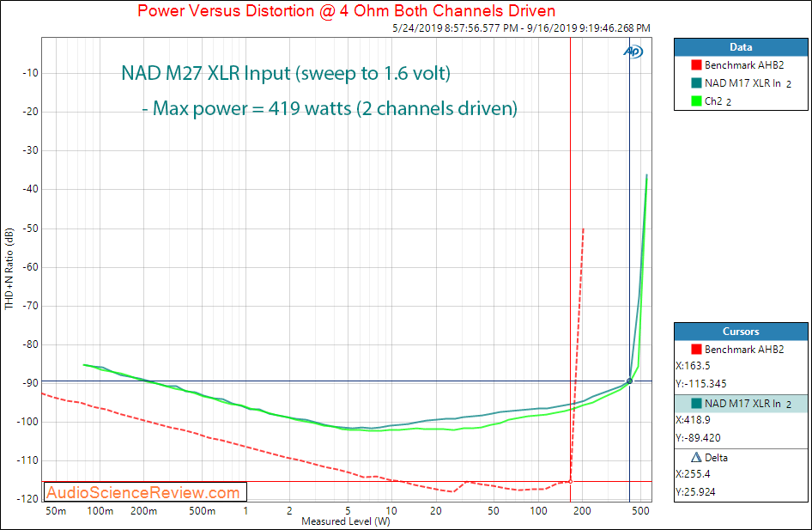Click the red swatch in the Cursors panel
Image resolution: width=812 pixels, height=530 pixels.
[x=696, y=350]
